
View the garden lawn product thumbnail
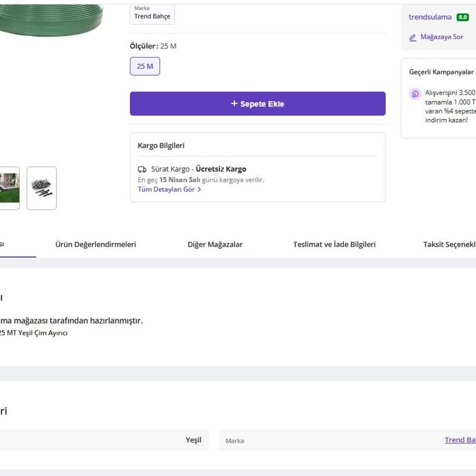[x=9, y=188]
